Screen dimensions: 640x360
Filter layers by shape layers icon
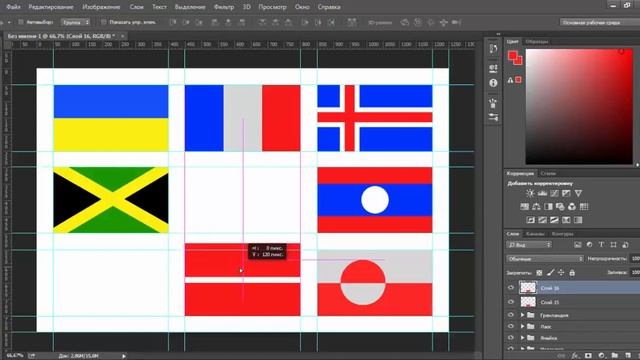(x=613, y=245)
